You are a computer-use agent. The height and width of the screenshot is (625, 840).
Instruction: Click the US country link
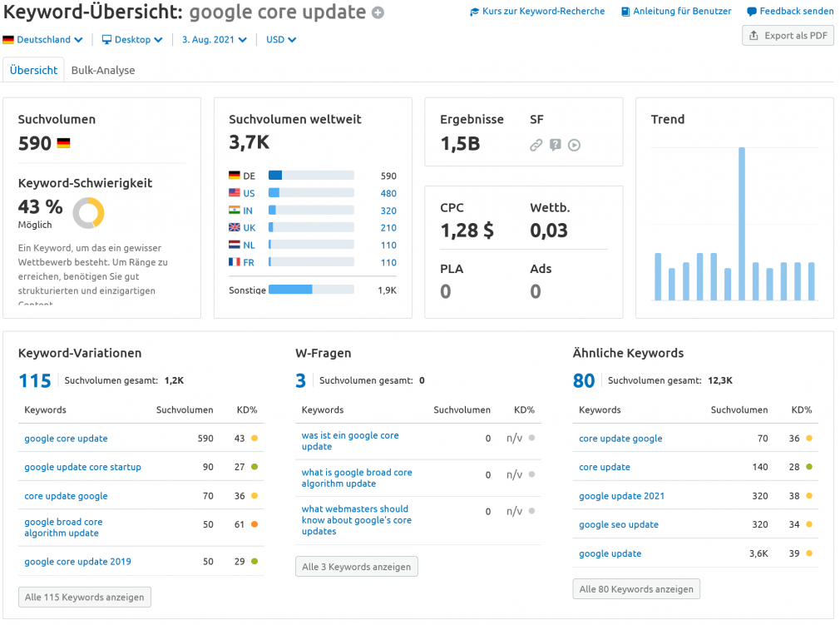250,194
